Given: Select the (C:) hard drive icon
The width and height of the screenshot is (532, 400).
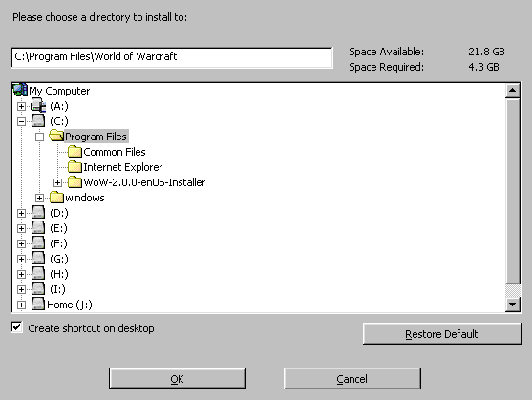Looking at the screenshot, I should [38, 121].
